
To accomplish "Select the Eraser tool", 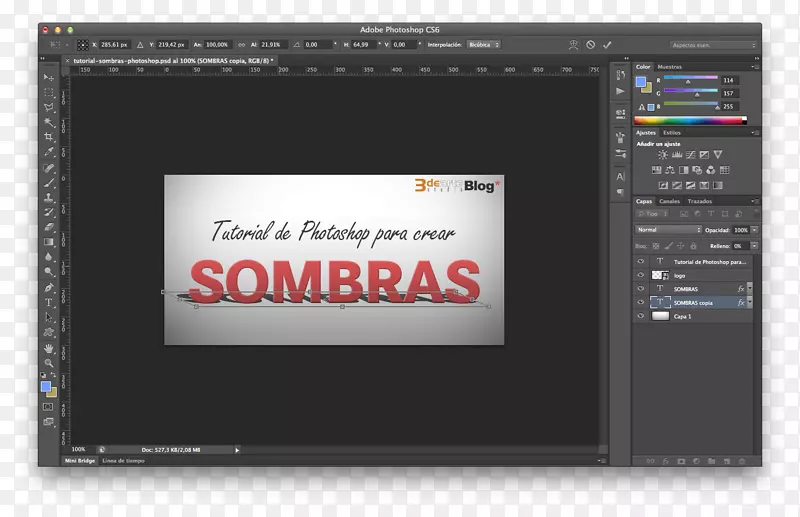I will point(48,227).
